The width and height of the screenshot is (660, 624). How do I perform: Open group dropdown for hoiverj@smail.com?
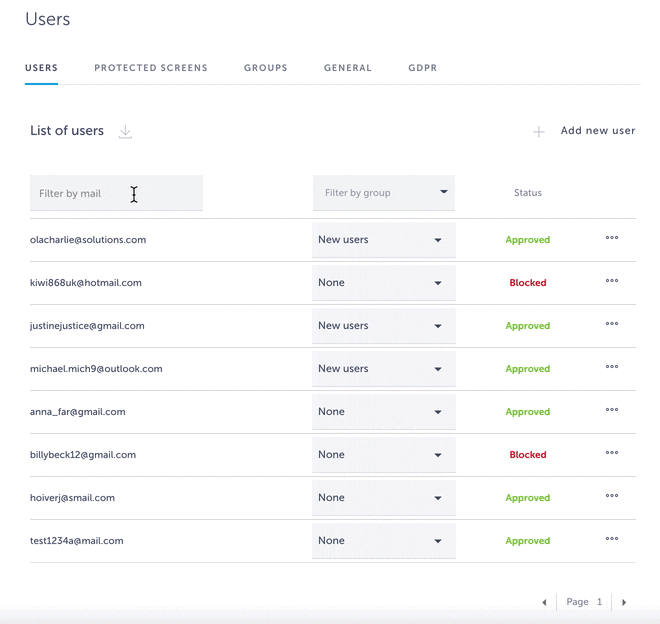click(x=384, y=498)
